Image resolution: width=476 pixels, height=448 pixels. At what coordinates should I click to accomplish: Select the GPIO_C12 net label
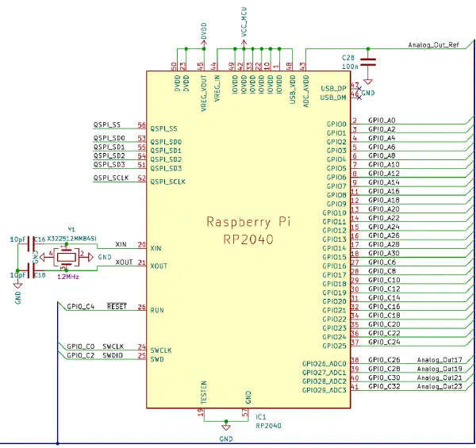point(384,289)
